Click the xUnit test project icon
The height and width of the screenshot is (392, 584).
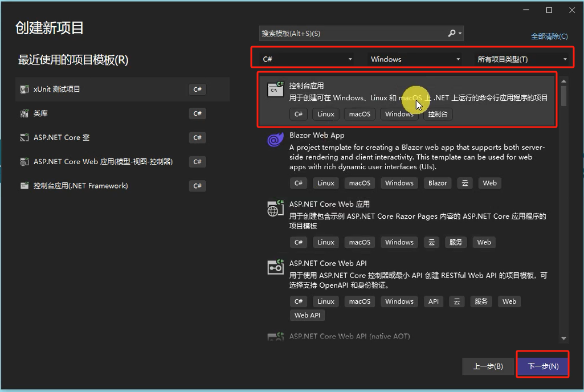pyautogui.click(x=24, y=89)
